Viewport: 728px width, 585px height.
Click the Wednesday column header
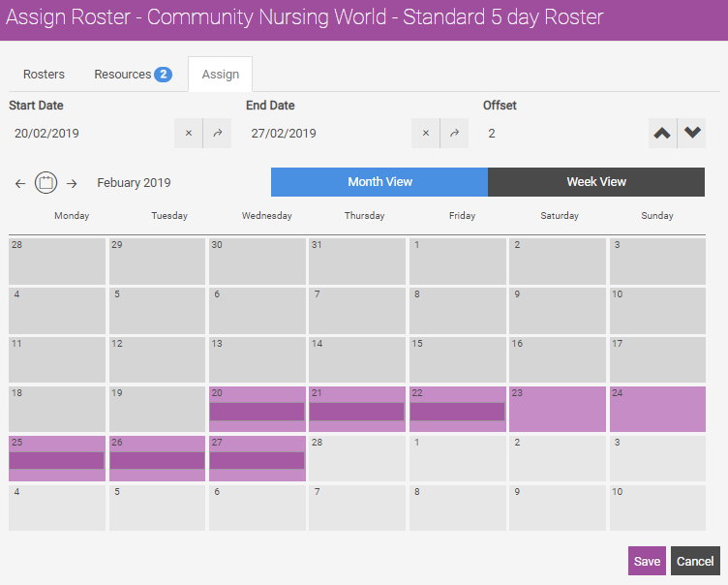point(267,216)
